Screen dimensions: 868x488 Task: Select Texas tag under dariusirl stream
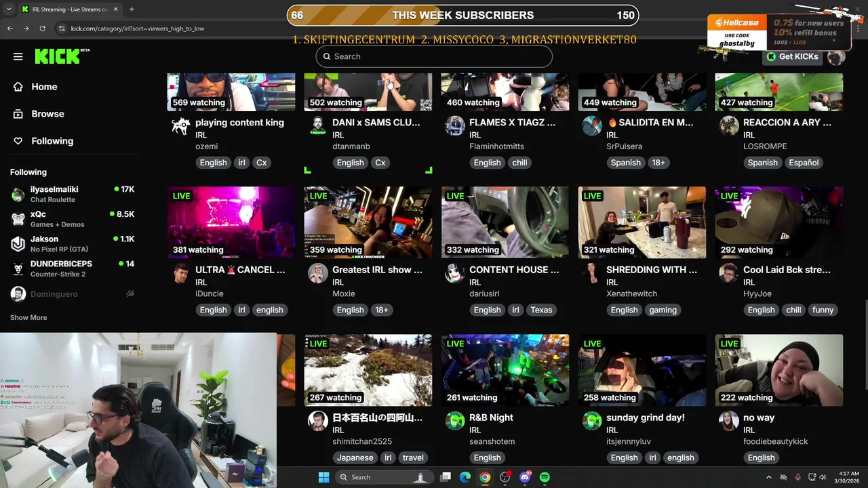point(541,310)
